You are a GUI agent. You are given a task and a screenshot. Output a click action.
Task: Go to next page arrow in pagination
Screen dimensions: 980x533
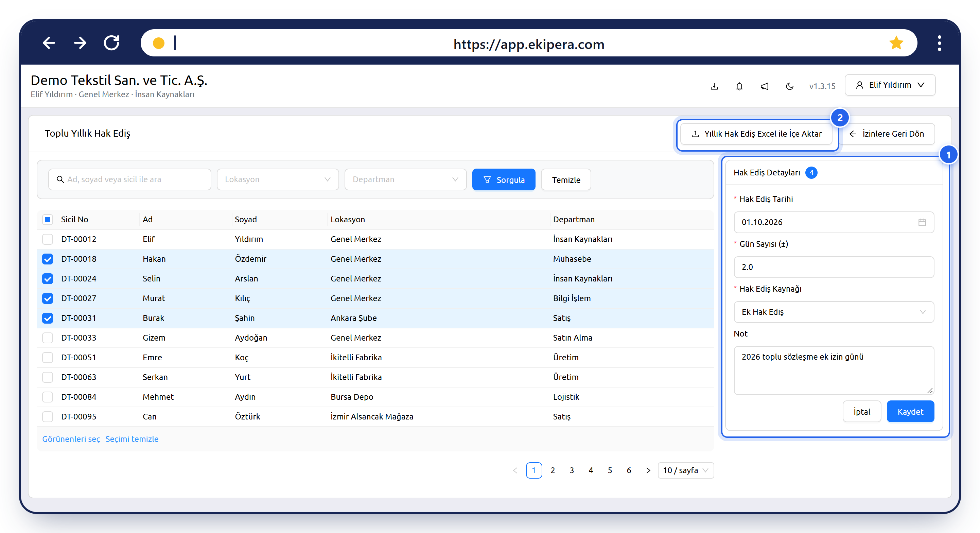pyautogui.click(x=648, y=470)
